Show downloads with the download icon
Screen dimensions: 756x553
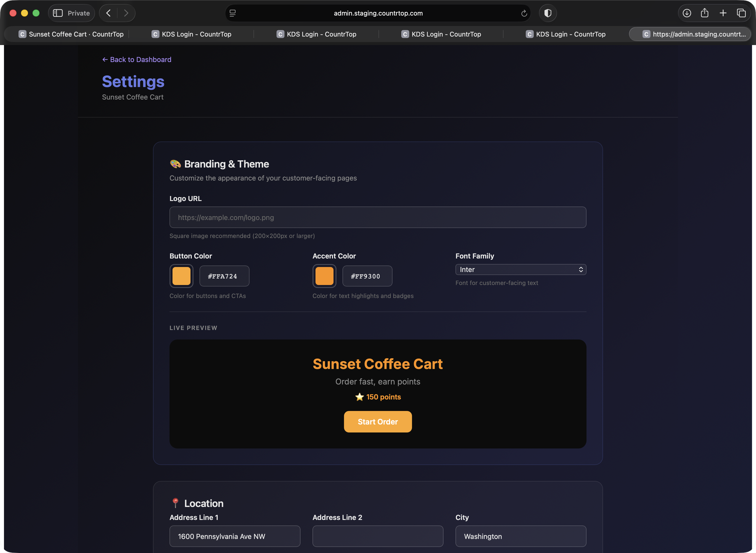pos(687,13)
